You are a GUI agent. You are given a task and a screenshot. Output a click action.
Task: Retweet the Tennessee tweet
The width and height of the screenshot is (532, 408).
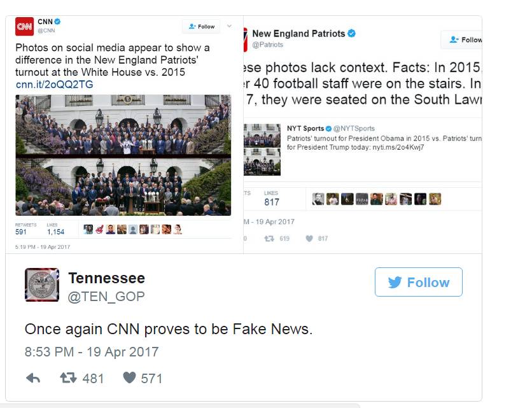click(68, 377)
